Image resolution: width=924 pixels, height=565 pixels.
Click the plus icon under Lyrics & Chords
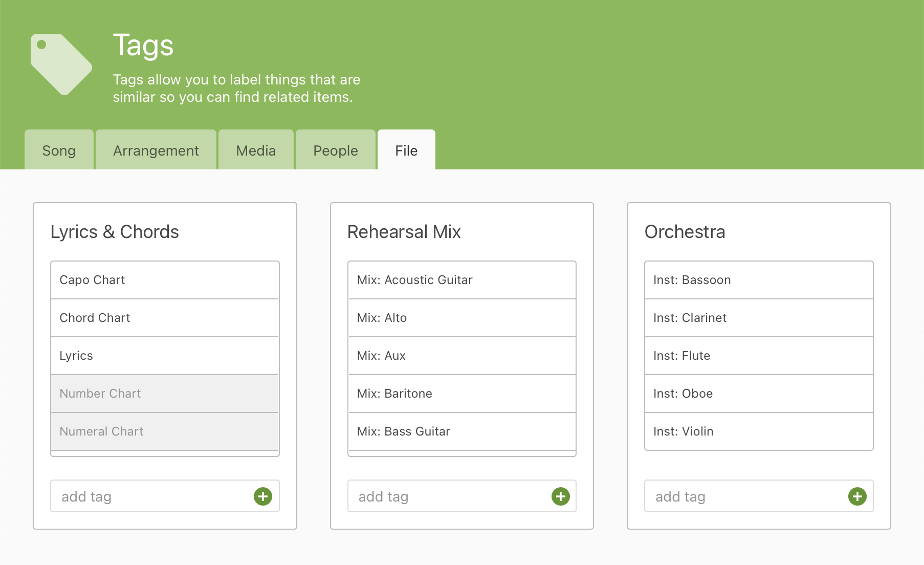pos(262,496)
